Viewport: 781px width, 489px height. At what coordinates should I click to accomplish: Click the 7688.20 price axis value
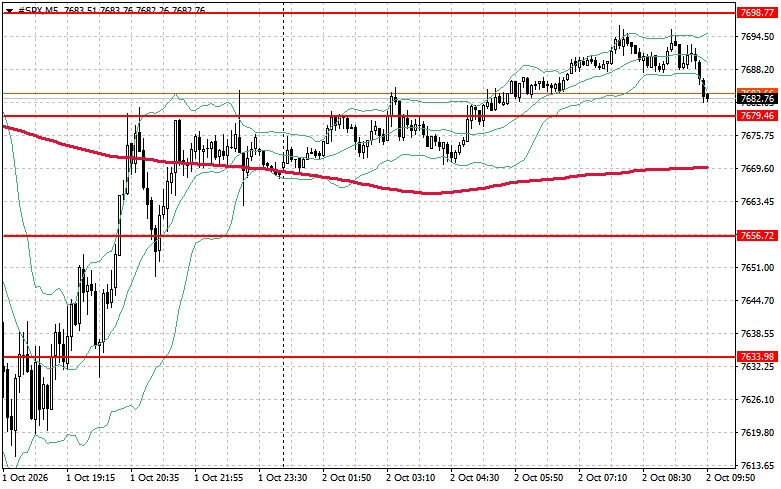tap(758, 70)
